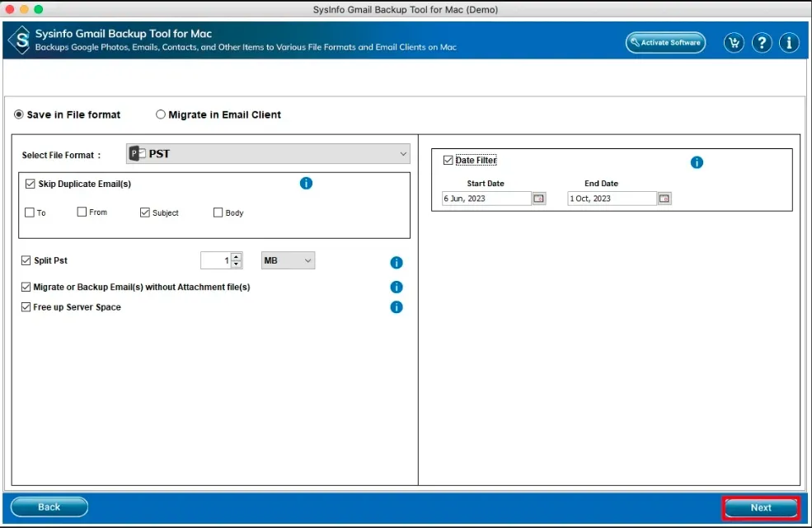Select Migrate in Email Client option
Viewport: 812px width, 528px height.
(161, 114)
